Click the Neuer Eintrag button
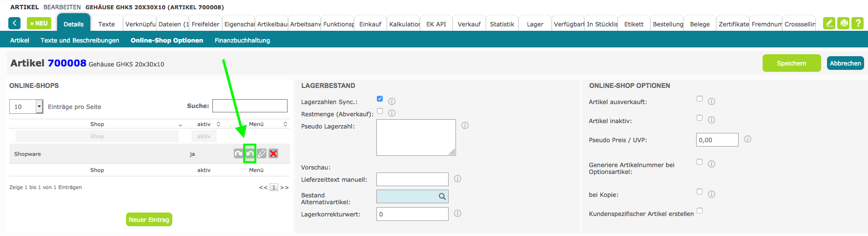 [149, 219]
